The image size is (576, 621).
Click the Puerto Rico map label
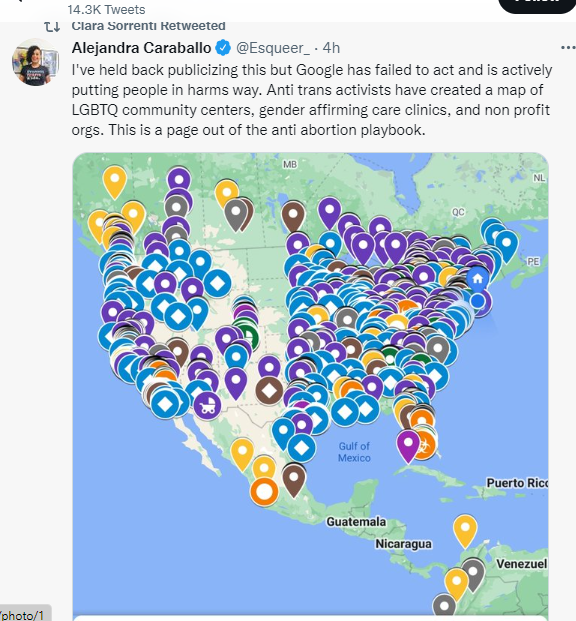(x=517, y=483)
